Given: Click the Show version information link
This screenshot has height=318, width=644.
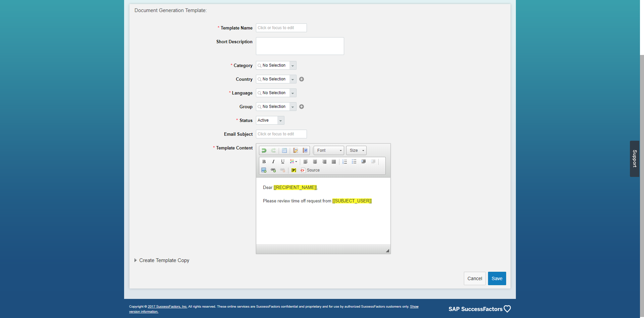Looking at the screenshot, I should pyautogui.click(x=414, y=307).
